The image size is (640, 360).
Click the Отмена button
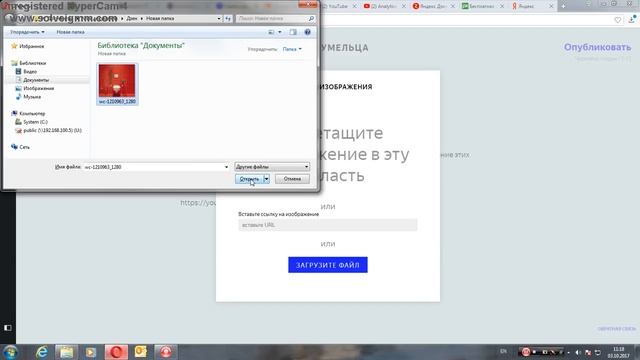point(292,179)
